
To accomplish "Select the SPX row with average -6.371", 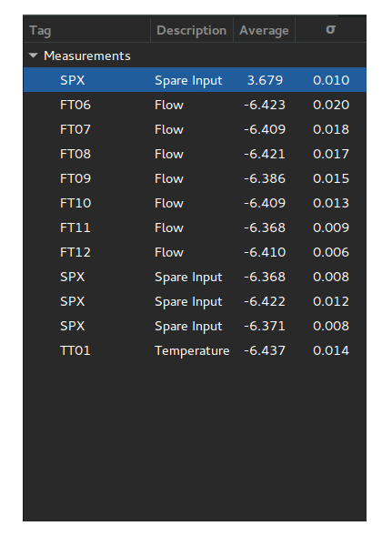I will click(195, 326).
